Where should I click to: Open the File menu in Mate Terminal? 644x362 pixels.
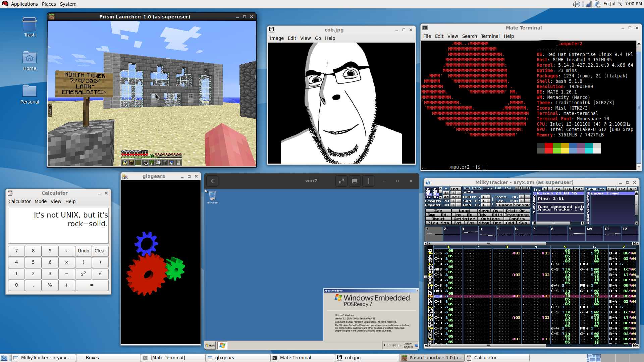pyautogui.click(x=427, y=36)
